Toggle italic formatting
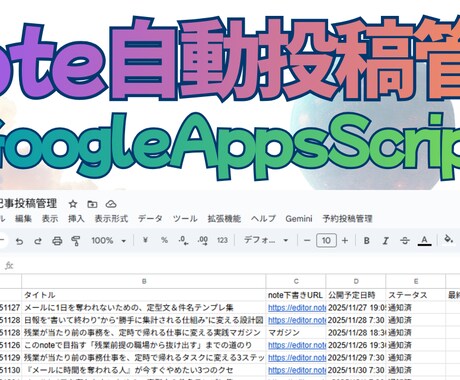Screen dimensions: 460x380 386,241
